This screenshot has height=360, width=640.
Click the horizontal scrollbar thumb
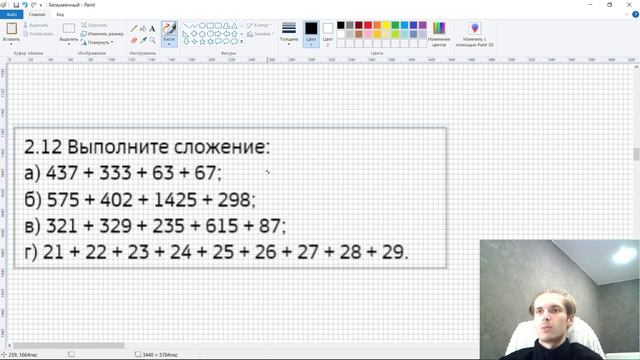coord(69,346)
